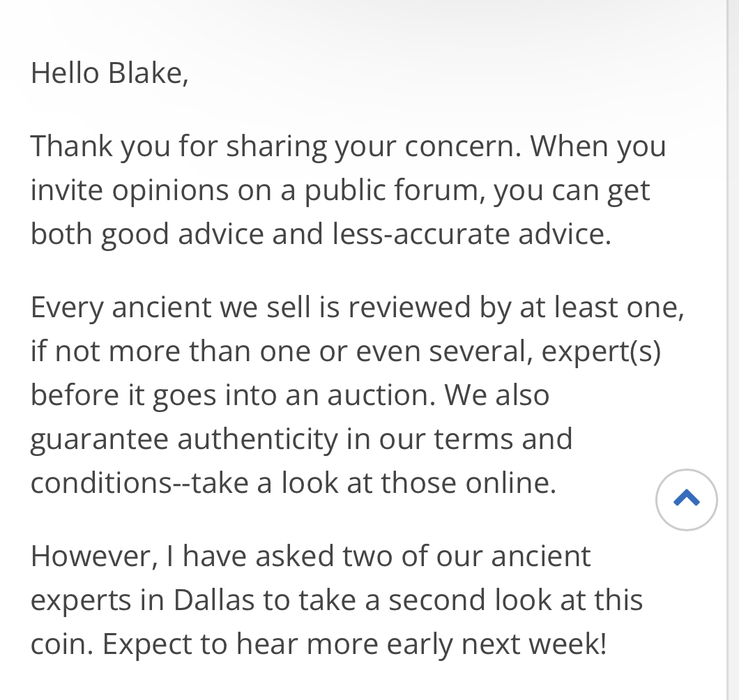Screen dimensions: 739x700
Task: Click the word "expert(s)"
Action: 600,351
